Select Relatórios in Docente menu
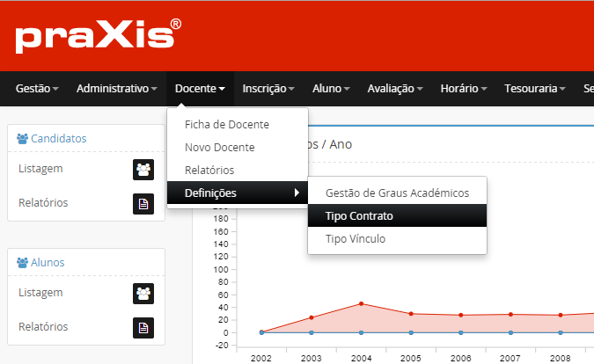This screenshot has height=364, width=594. pyautogui.click(x=209, y=170)
